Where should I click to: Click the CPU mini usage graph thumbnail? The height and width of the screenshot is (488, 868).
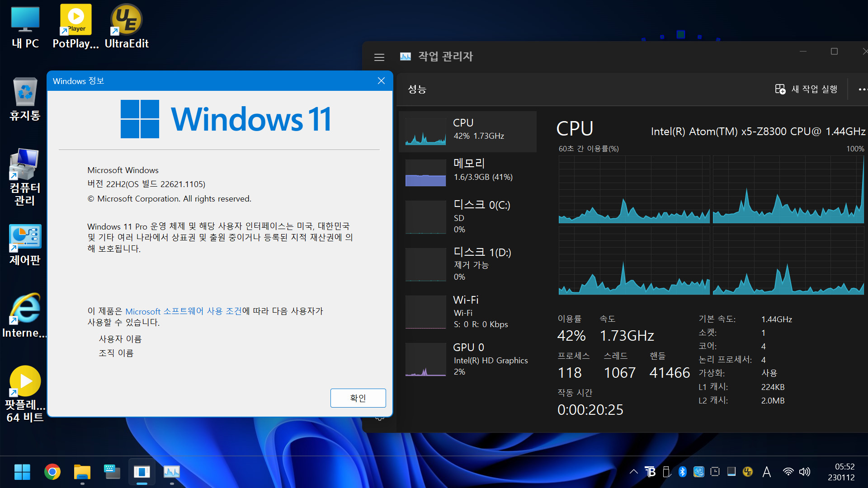tap(425, 131)
